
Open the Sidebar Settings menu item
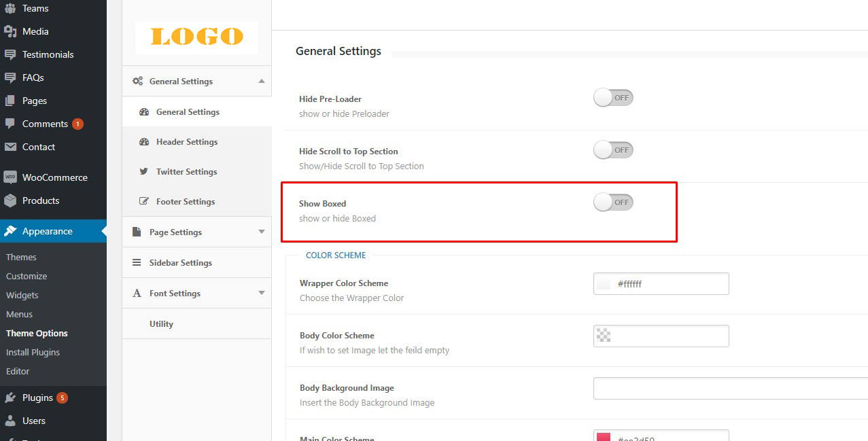pos(180,263)
